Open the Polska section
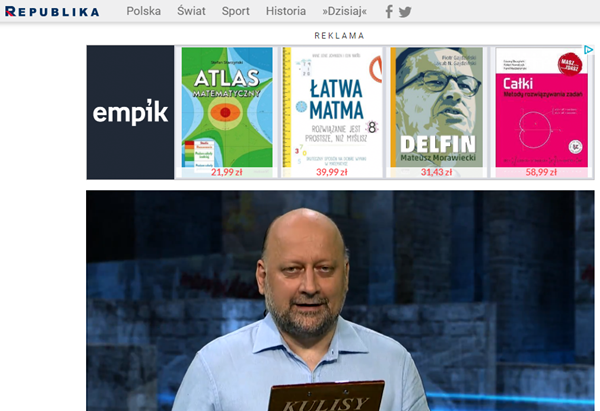 pyautogui.click(x=143, y=11)
